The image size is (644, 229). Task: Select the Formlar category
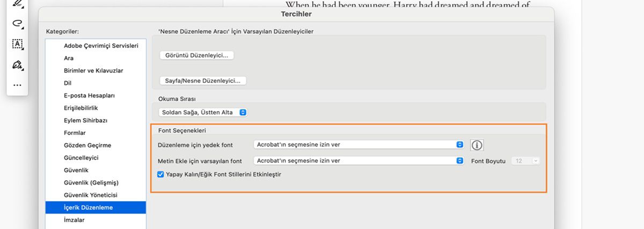pyautogui.click(x=75, y=133)
